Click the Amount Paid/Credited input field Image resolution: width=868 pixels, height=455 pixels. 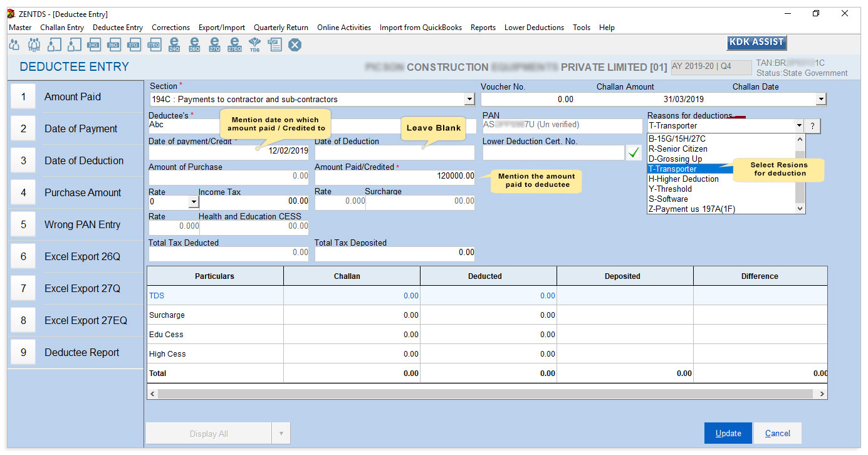coord(395,177)
